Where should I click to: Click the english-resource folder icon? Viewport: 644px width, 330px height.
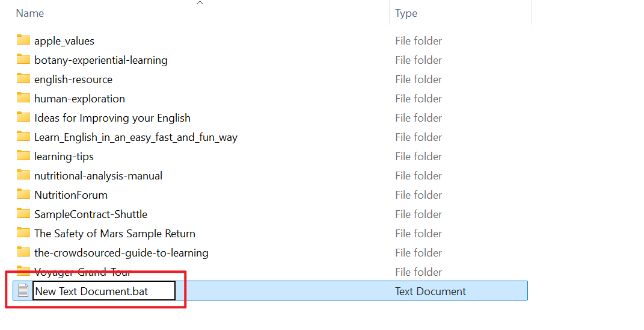(23, 79)
